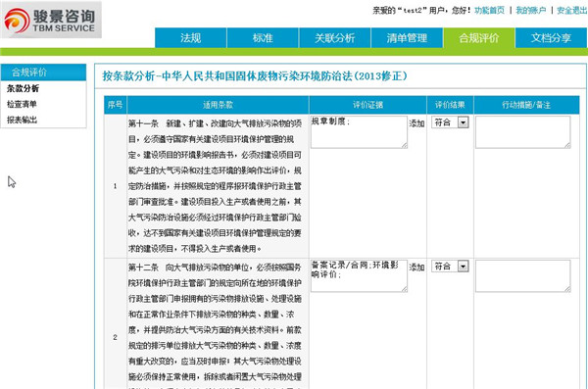The height and width of the screenshot is (389, 588).
Task: Open the 法规 tab
Action: (190, 38)
